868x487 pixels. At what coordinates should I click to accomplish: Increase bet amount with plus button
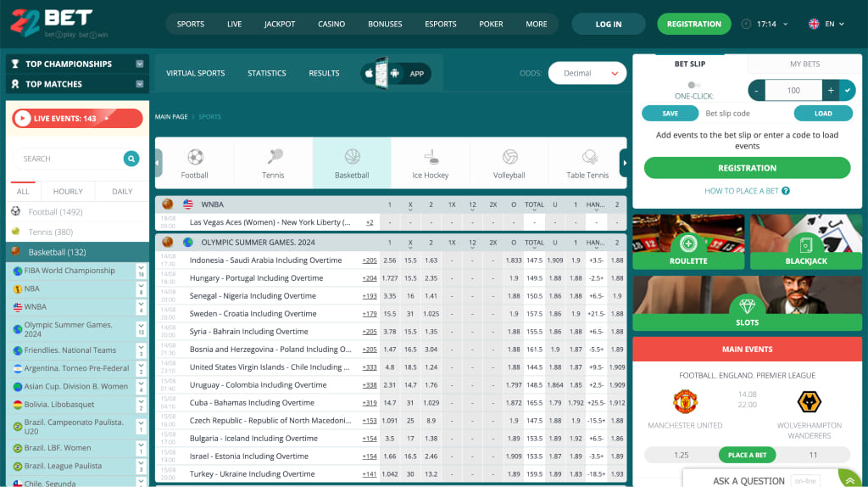[x=831, y=90]
